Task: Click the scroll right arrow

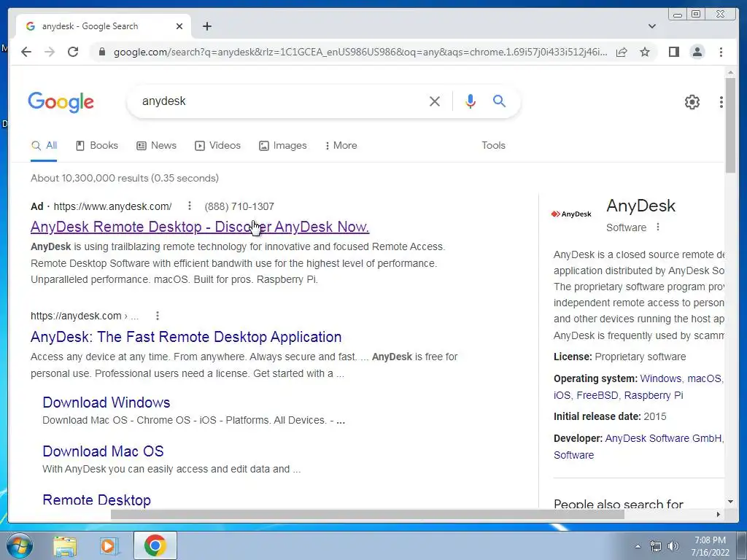Action: point(718,514)
